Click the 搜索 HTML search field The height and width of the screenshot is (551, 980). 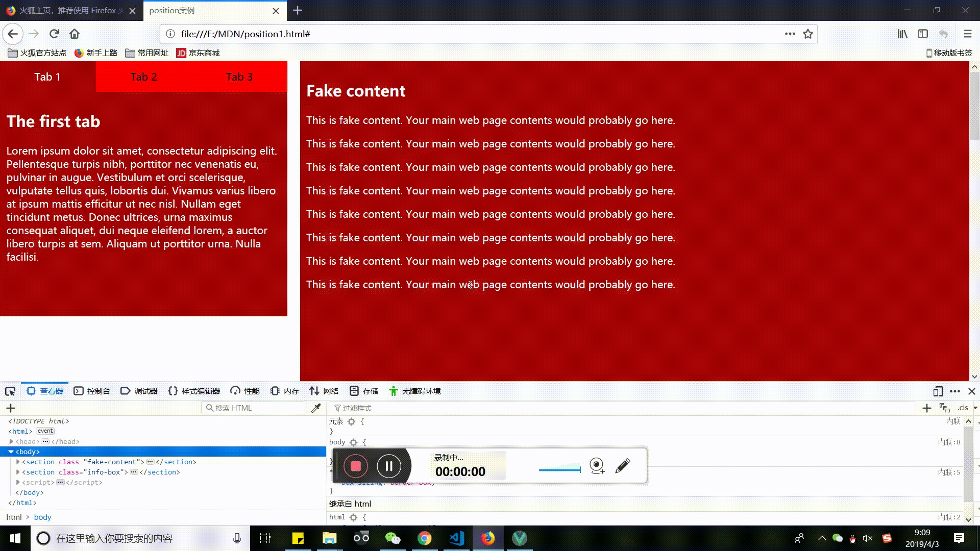254,408
